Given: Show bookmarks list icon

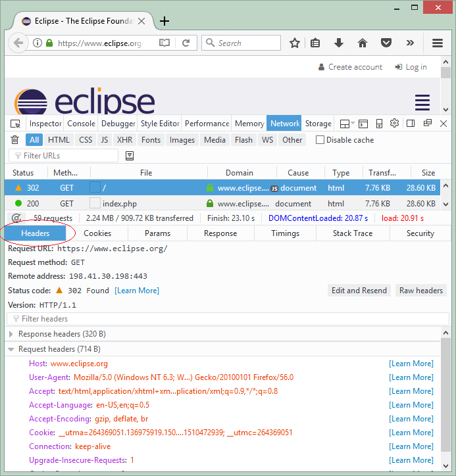Looking at the screenshot, I should point(315,43).
